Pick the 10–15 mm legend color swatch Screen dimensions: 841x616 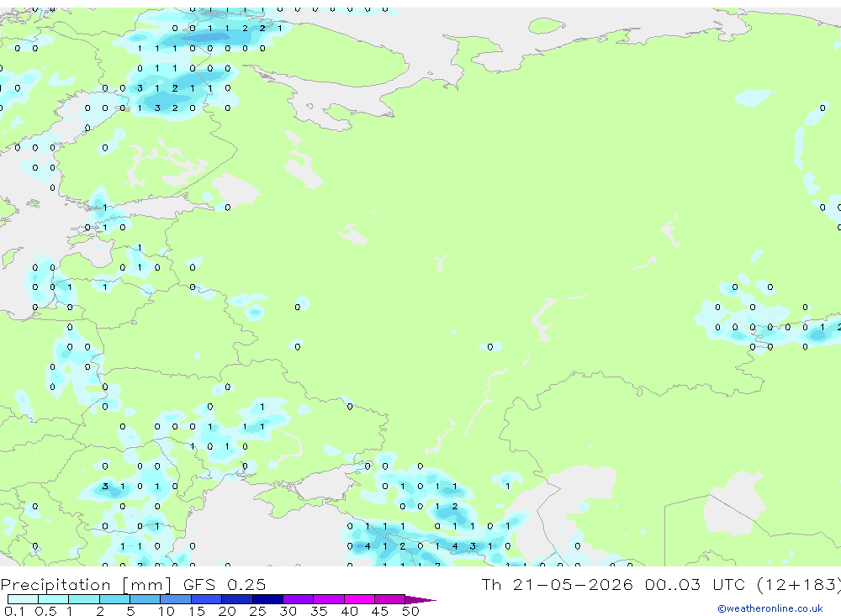(x=176, y=599)
